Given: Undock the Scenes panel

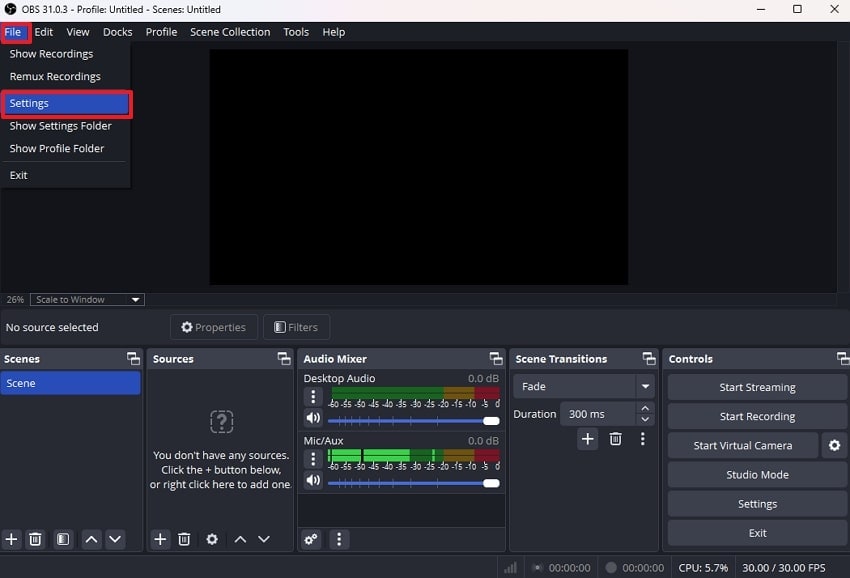Looking at the screenshot, I should [x=133, y=358].
